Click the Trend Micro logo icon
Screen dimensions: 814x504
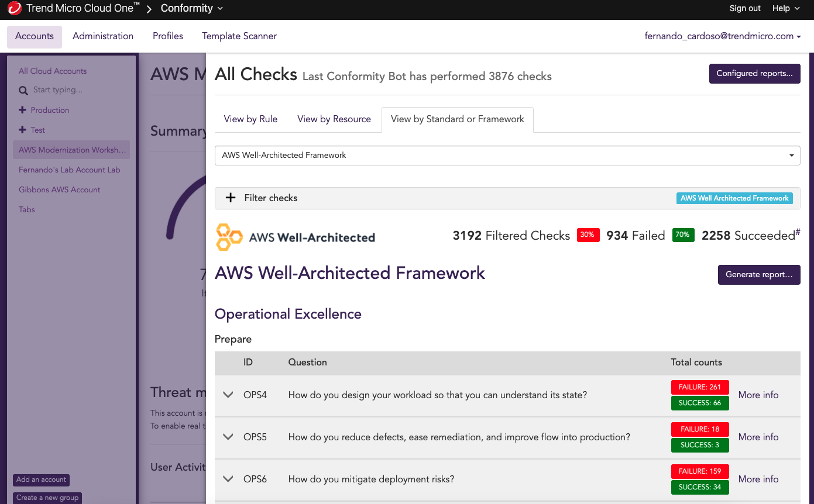click(x=15, y=9)
